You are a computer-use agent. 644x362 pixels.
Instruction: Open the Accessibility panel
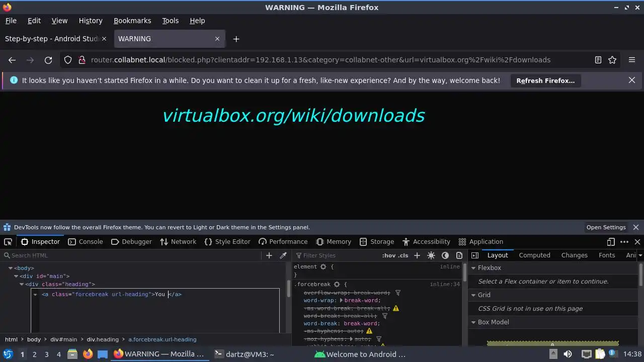(427, 242)
